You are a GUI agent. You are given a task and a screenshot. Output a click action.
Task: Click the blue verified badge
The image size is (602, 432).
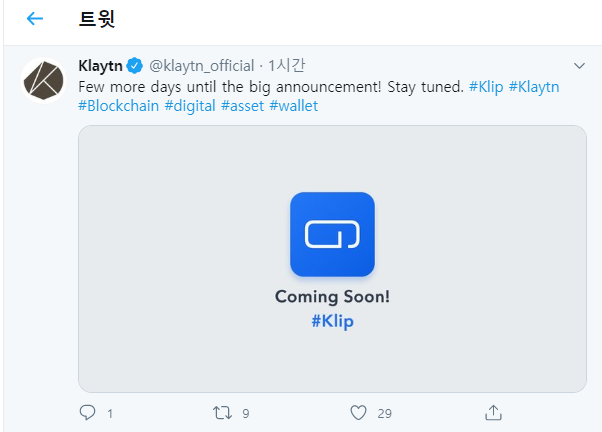[135, 66]
